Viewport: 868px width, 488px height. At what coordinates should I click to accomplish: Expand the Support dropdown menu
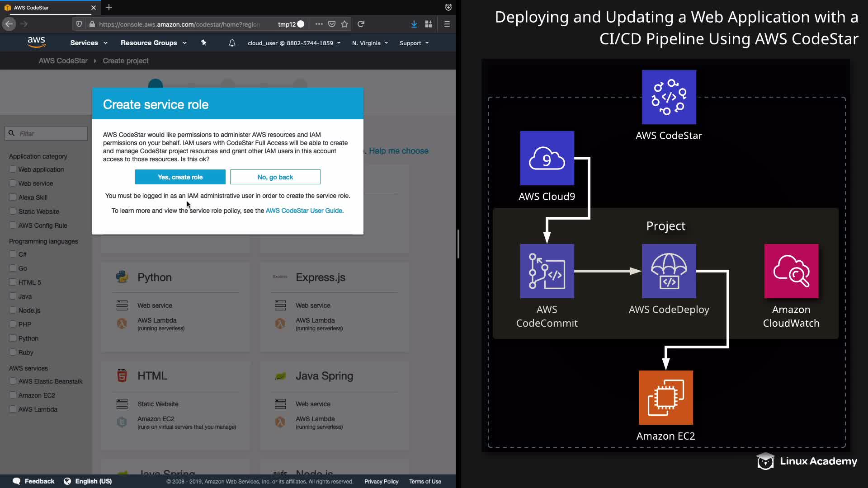coord(414,43)
